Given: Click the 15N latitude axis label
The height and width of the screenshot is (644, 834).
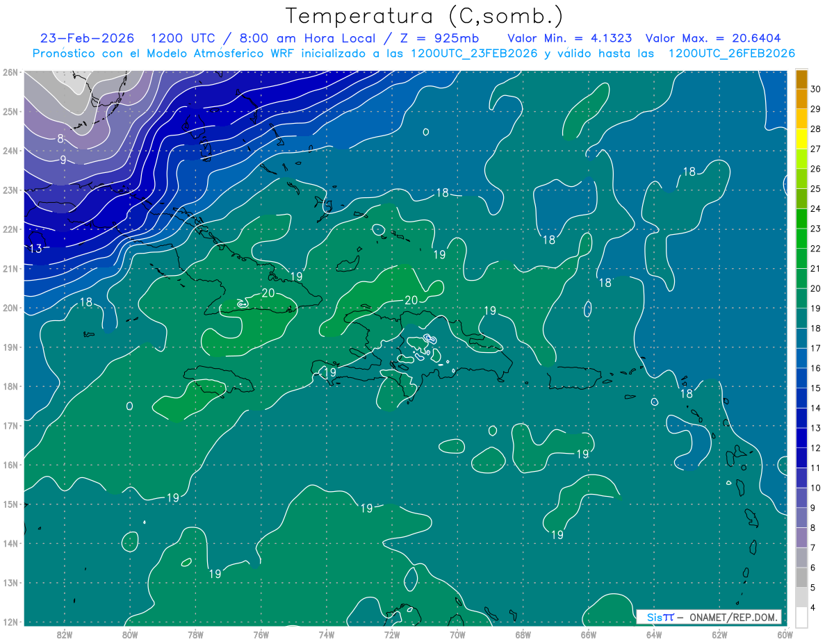Looking at the screenshot, I should tap(10, 504).
